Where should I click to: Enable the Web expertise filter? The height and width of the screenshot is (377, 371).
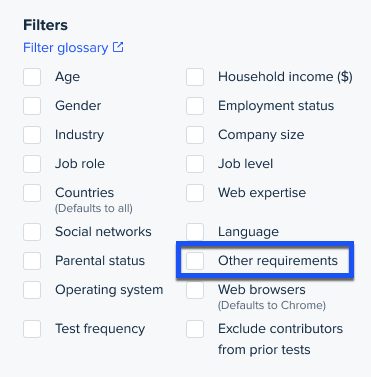click(195, 193)
